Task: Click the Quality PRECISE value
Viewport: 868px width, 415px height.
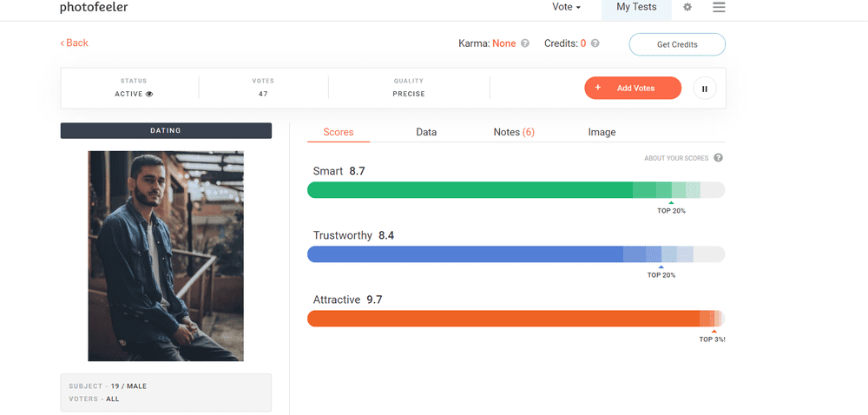Action: point(409,94)
